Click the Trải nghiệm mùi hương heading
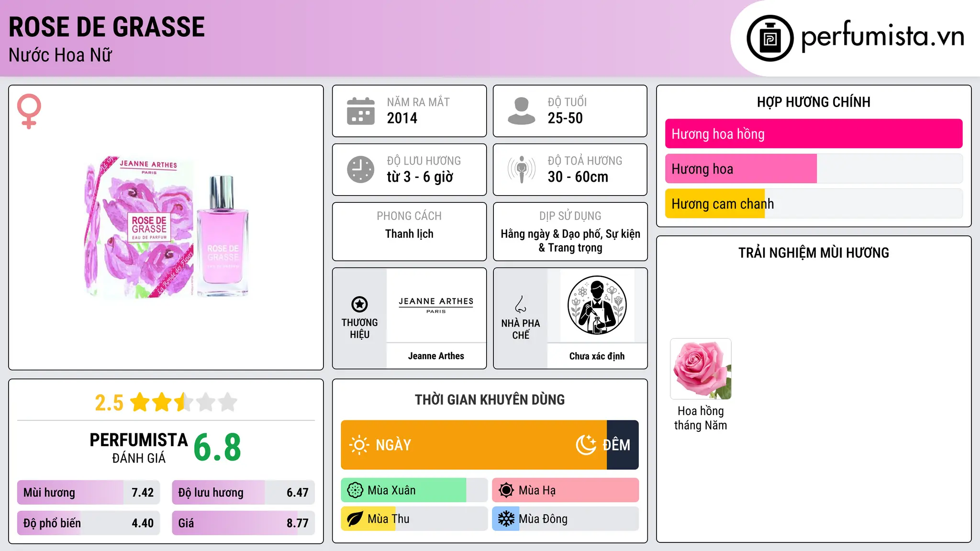Viewport: 980px width, 551px height. pos(813,253)
